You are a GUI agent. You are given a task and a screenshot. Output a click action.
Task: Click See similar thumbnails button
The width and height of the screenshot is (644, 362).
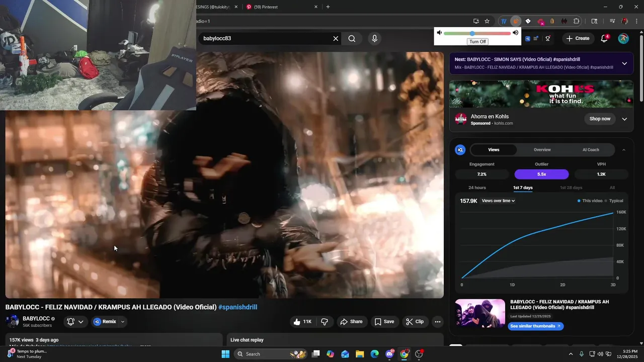tap(535, 326)
